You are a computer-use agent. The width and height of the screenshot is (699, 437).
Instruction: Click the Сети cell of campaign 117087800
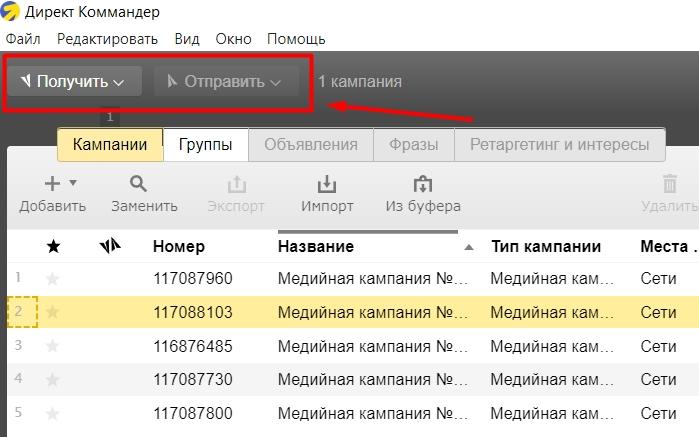[658, 414]
